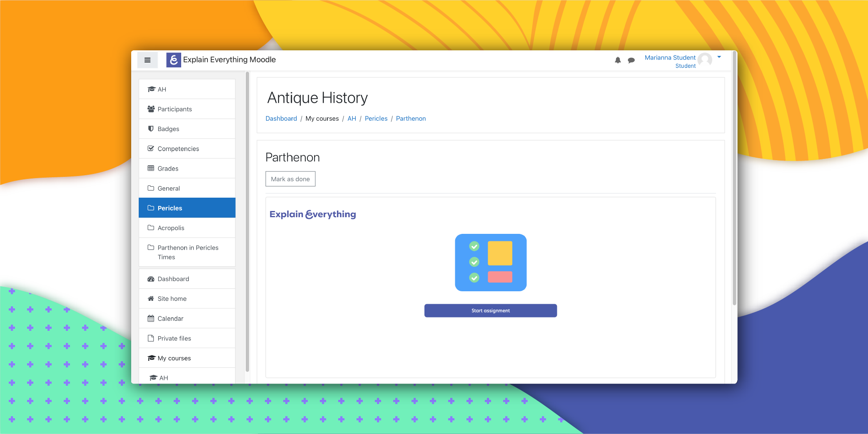
Task: Open Badges from the sidebar
Action: click(x=187, y=129)
